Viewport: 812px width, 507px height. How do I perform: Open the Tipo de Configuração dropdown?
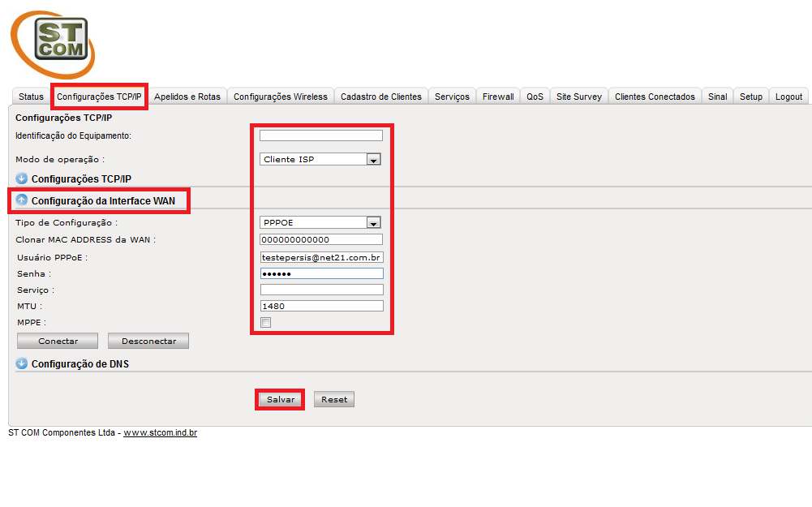tap(373, 223)
